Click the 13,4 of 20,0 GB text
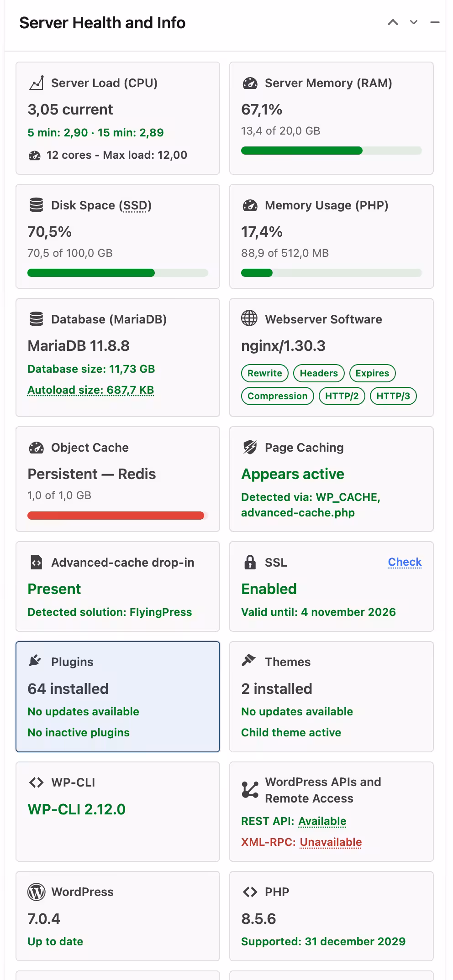Screen dimensions: 453x980 281,131
